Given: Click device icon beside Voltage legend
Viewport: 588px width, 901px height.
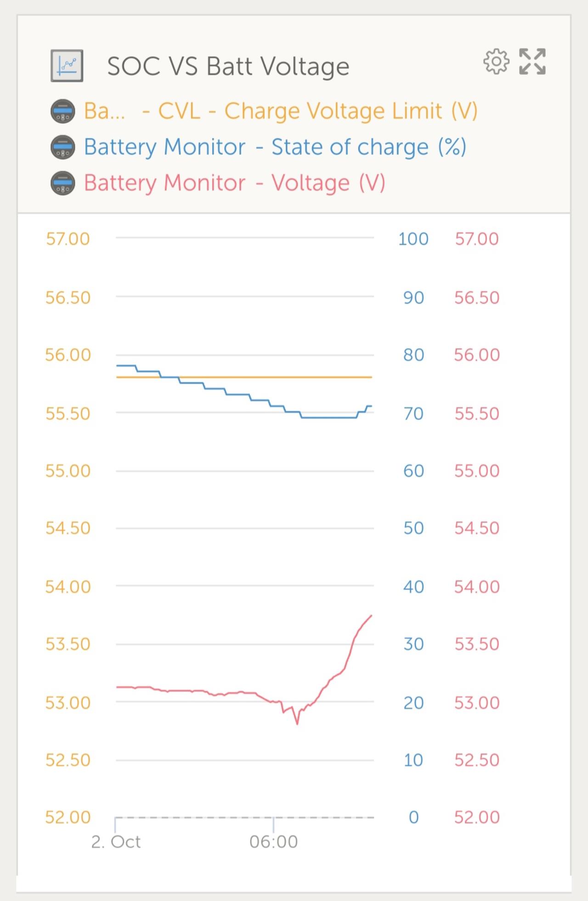Looking at the screenshot, I should coord(62,183).
